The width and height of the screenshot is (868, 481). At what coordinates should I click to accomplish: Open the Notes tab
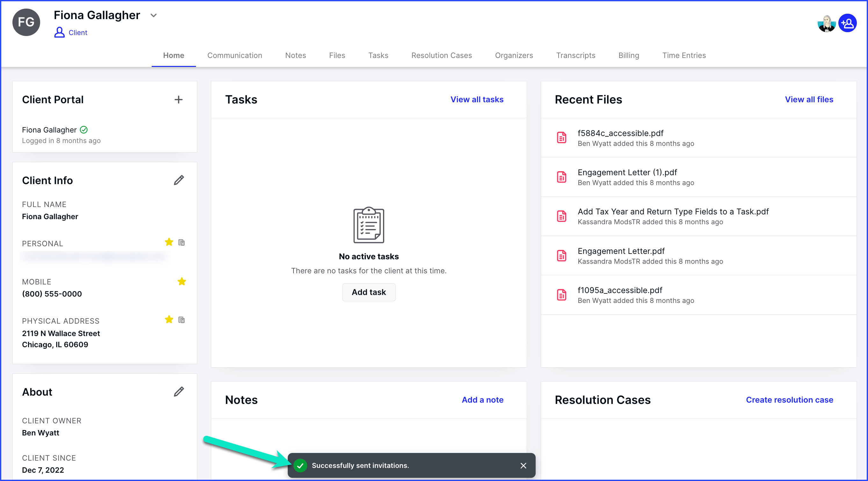(x=295, y=55)
